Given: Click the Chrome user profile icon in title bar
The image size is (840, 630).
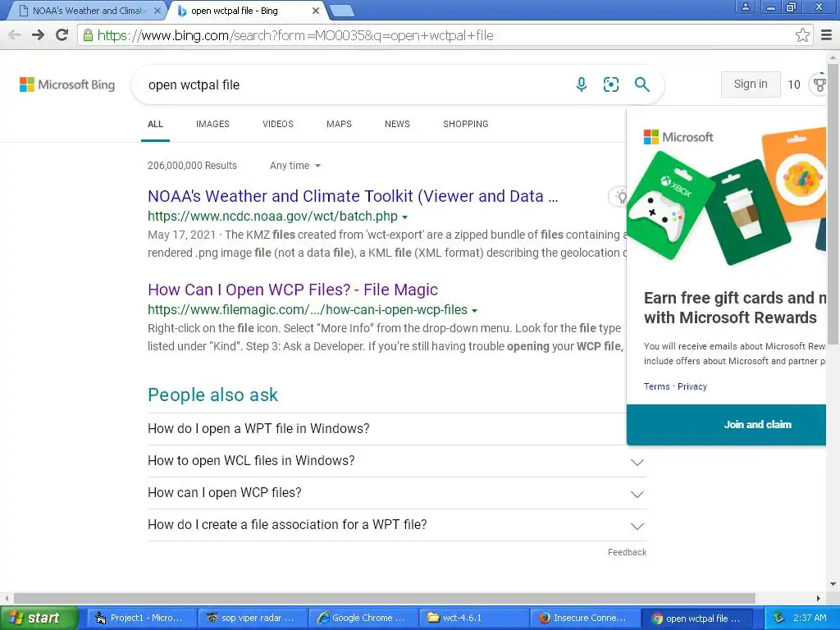Looking at the screenshot, I should (x=745, y=7).
